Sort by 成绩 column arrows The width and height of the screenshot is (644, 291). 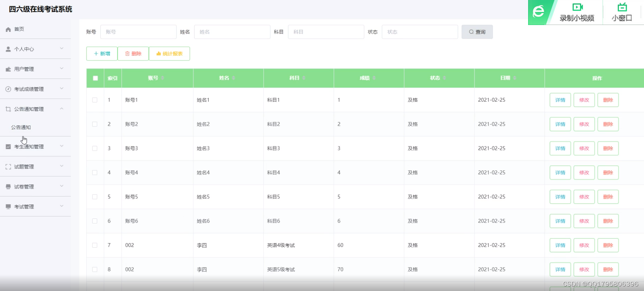click(374, 78)
